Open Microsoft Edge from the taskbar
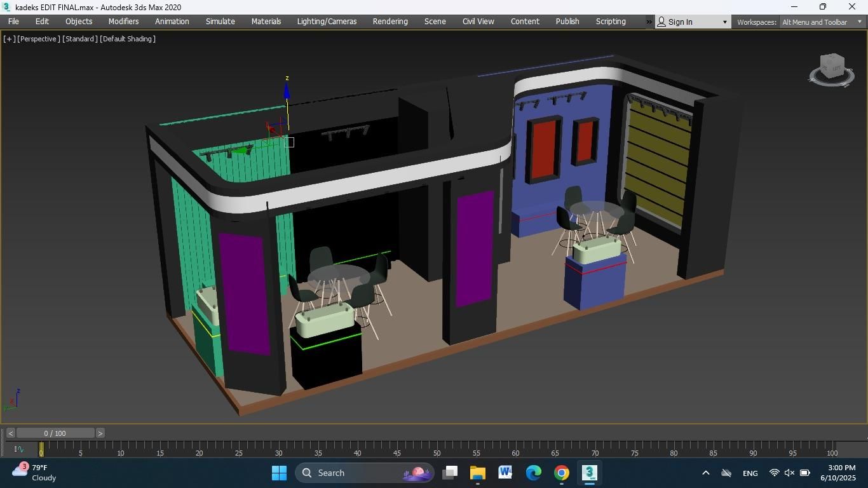 click(534, 473)
